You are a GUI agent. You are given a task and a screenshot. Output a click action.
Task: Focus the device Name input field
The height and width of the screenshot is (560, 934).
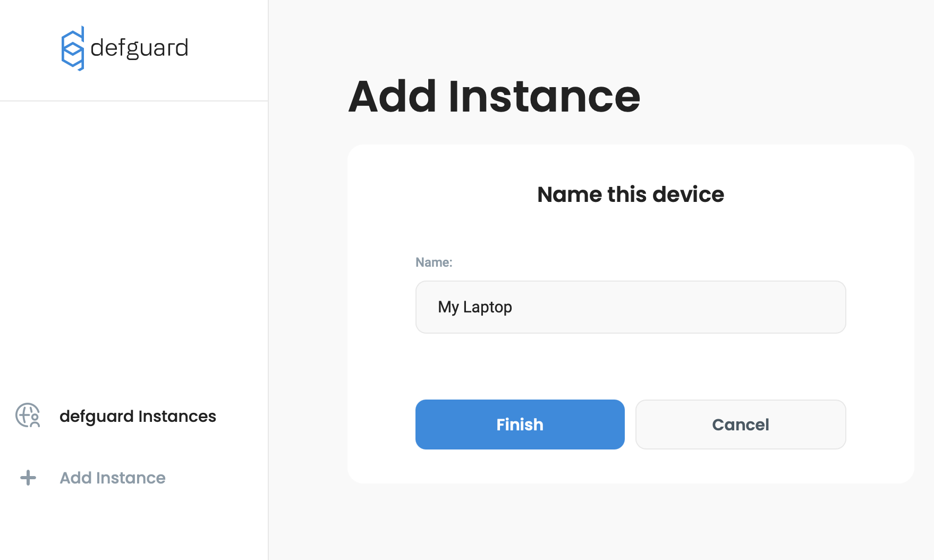coord(630,307)
